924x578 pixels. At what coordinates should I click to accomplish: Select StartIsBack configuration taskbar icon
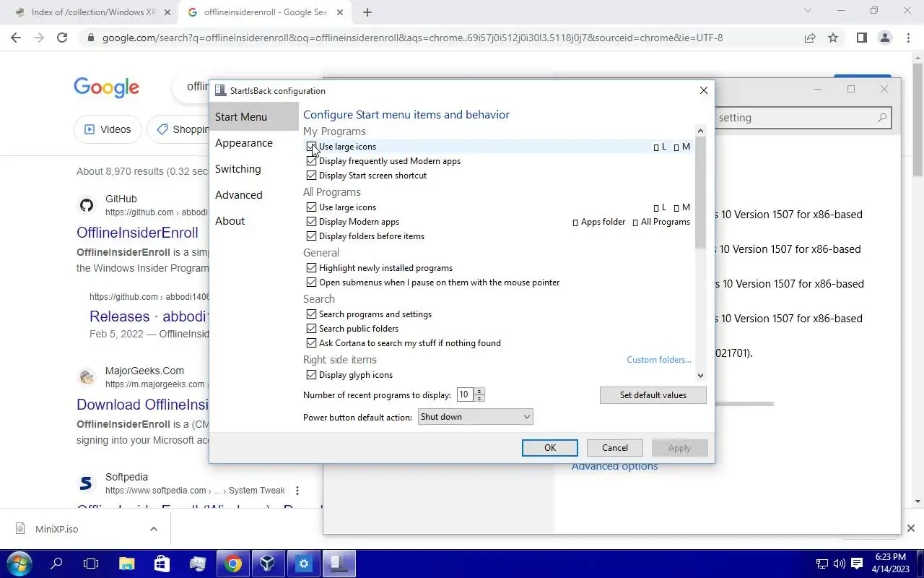[x=338, y=564]
